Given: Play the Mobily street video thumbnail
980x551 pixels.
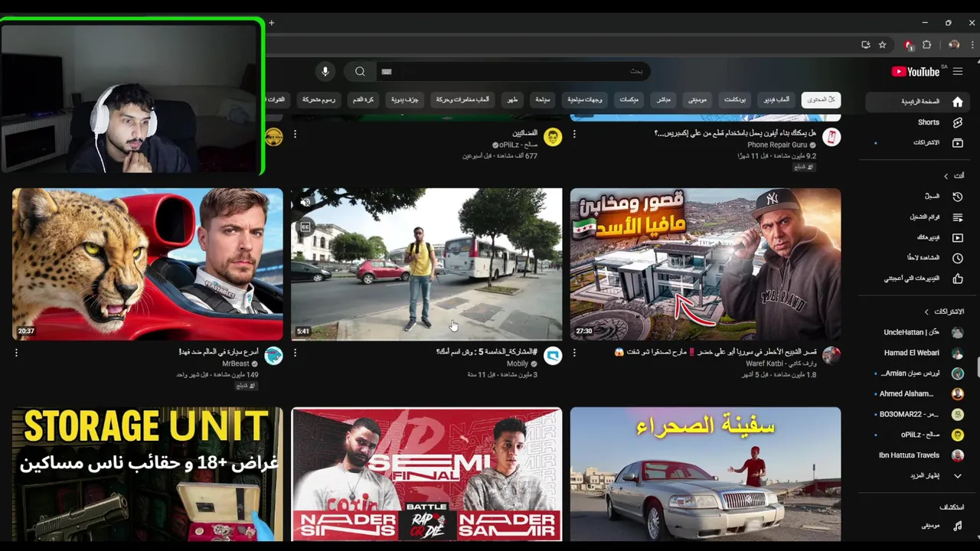Looking at the screenshot, I should 426,264.
